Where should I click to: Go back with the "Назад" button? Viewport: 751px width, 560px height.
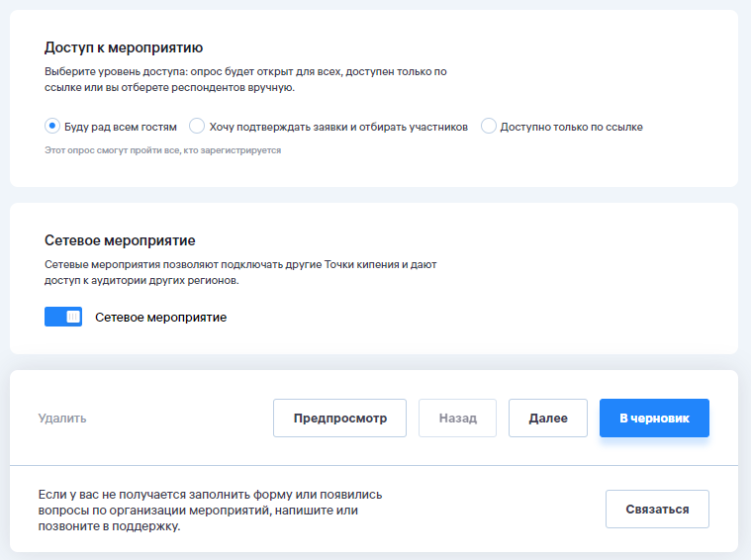[457, 418]
